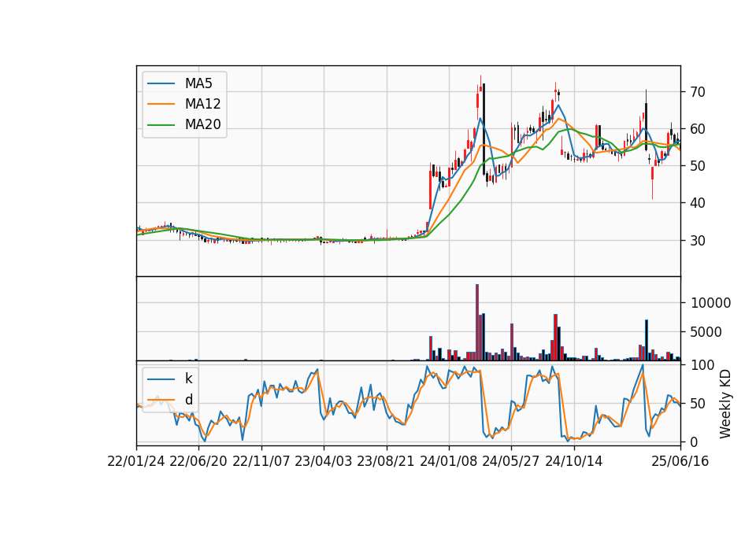The width and height of the screenshot is (756, 543).
Task: Click the MA20 legend label
Action: pyautogui.click(x=202, y=125)
